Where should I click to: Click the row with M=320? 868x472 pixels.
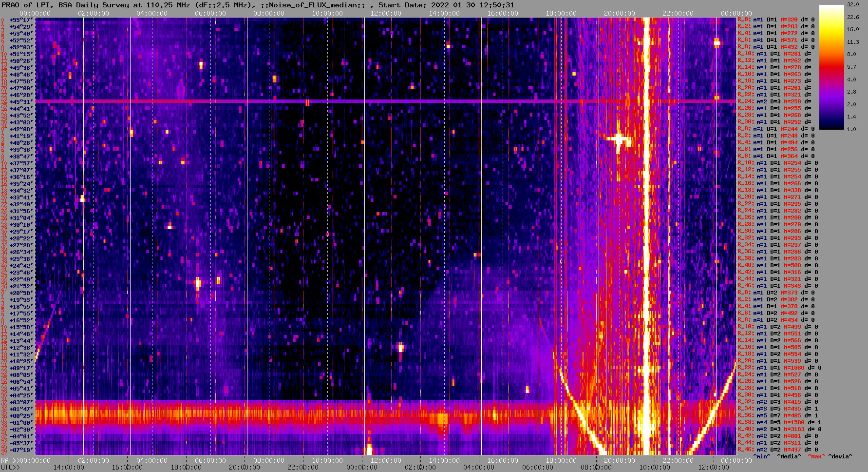776,20
